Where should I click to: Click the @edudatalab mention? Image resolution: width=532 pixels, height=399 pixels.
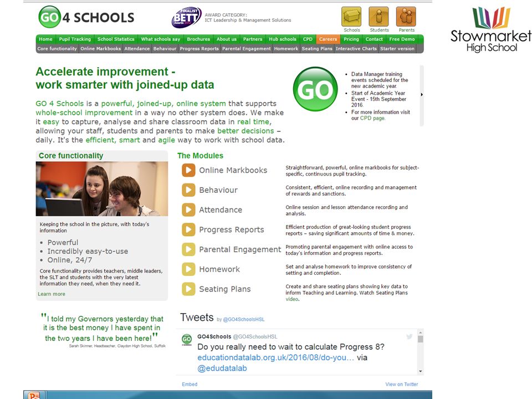click(x=222, y=368)
